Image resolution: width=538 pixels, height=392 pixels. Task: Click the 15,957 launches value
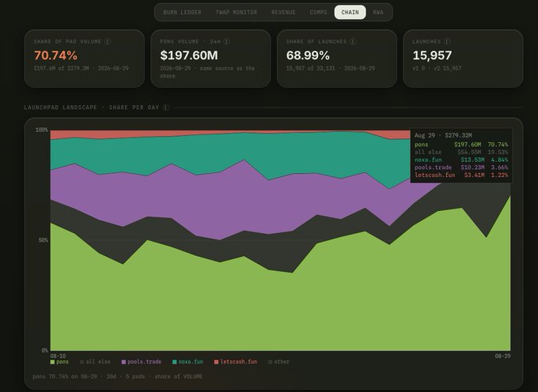[x=432, y=55]
